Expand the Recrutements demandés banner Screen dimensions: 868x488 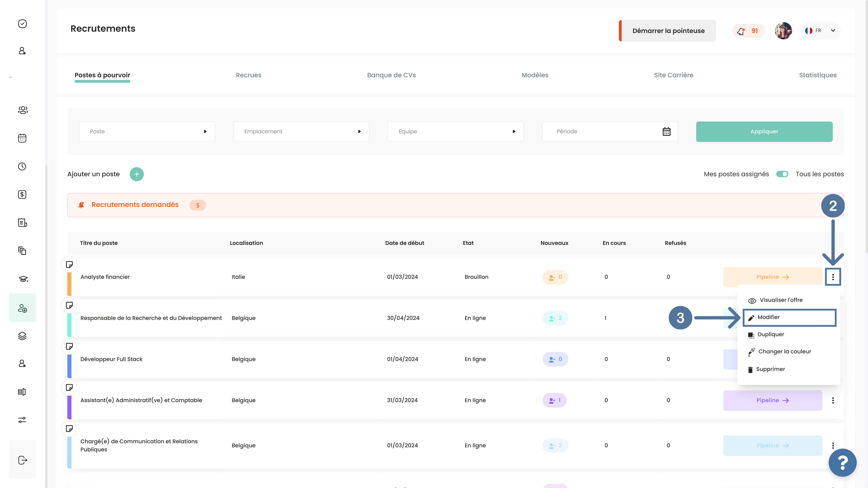click(456, 205)
